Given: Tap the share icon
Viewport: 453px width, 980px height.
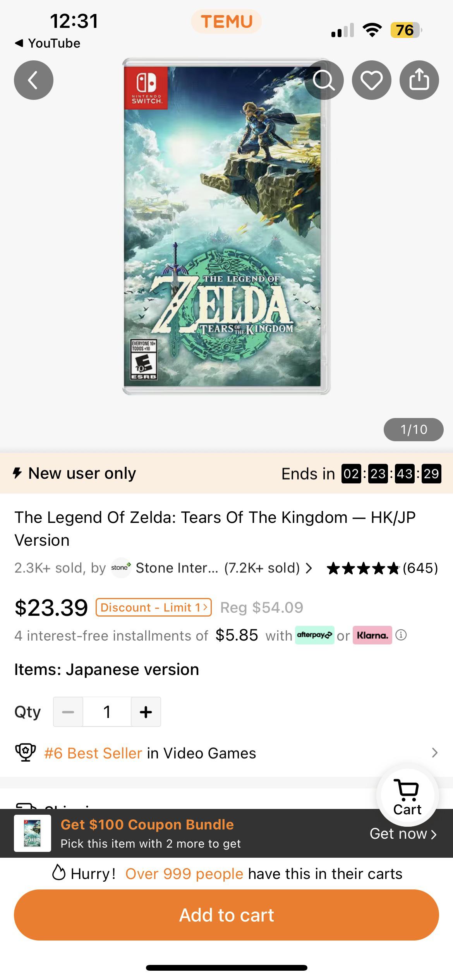Looking at the screenshot, I should click(x=419, y=80).
